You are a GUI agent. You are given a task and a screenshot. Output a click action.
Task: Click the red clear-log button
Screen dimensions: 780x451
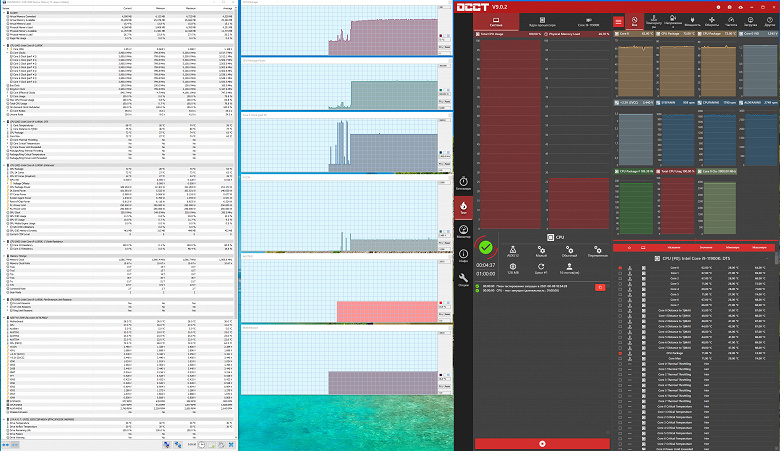click(600, 287)
